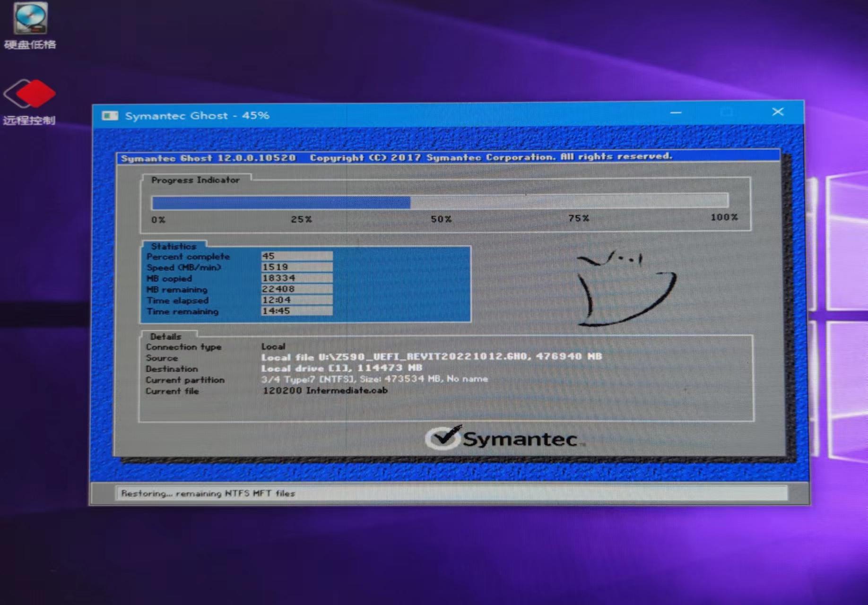
Task: Click the Time elapsed value 12:04
Action: (296, 300)
